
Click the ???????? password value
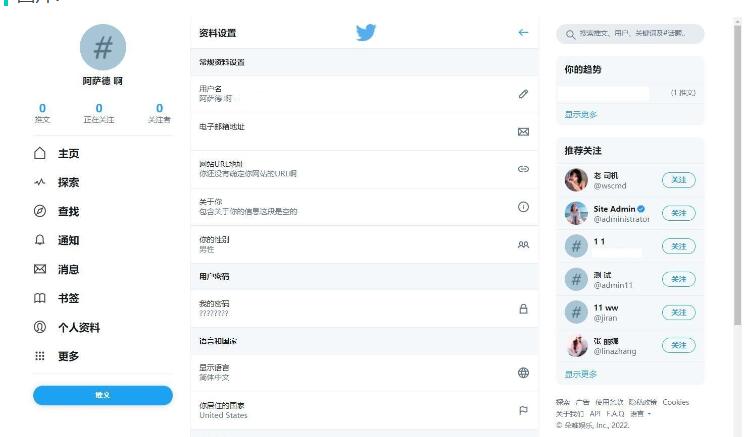point(214,314)
